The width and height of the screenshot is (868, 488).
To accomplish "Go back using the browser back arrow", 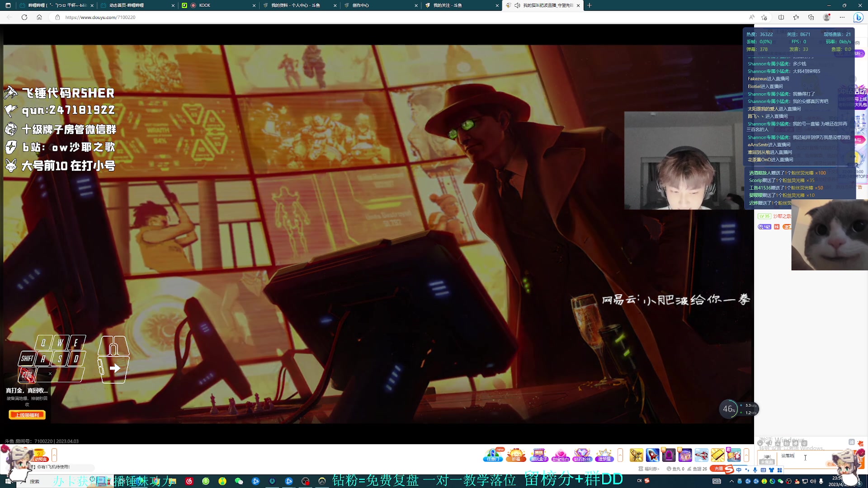I will (x=9, y=17).
